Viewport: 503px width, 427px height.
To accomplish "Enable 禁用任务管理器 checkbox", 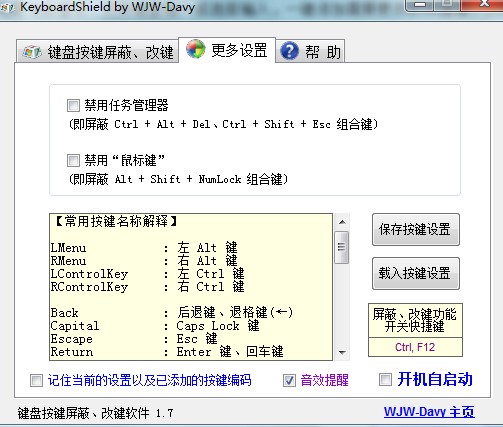I will [73, 105].
